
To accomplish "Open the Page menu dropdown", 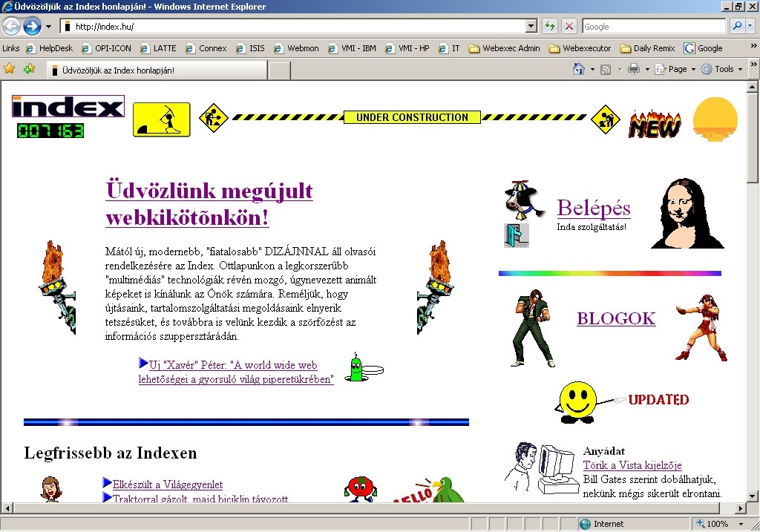I will tap(676, 69).
